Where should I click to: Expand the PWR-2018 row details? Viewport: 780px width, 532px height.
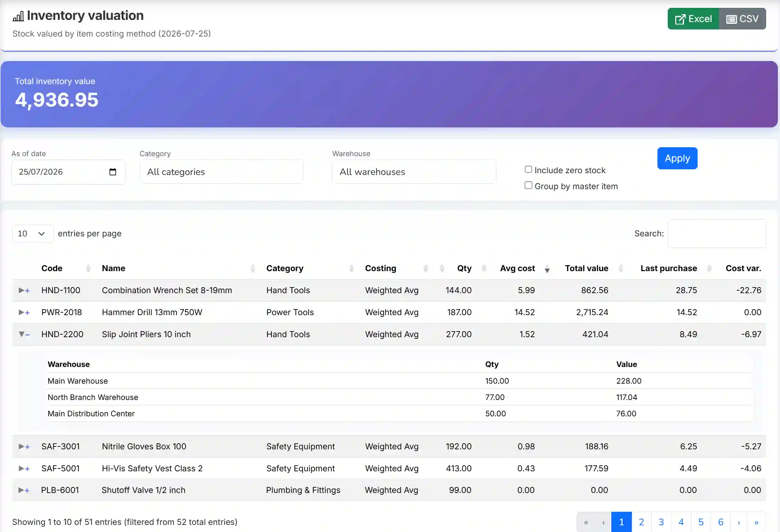pyautogui.click(x=24, y=312)
